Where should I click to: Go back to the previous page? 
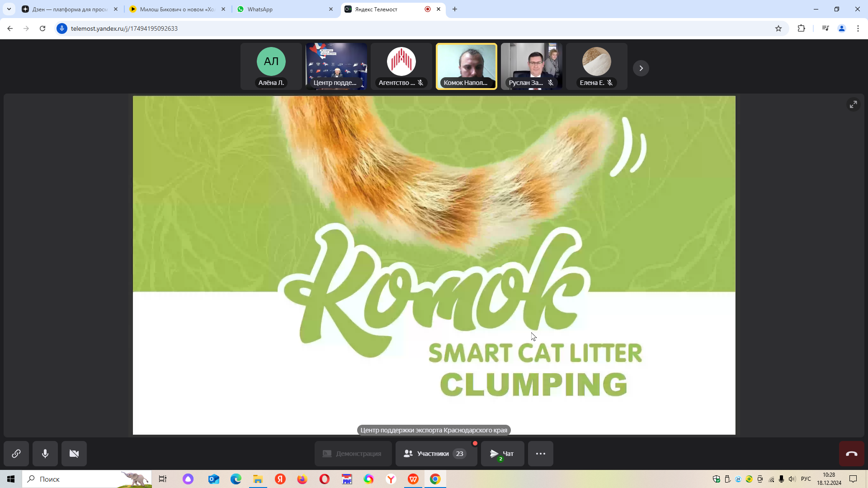[x=10, y=28]
